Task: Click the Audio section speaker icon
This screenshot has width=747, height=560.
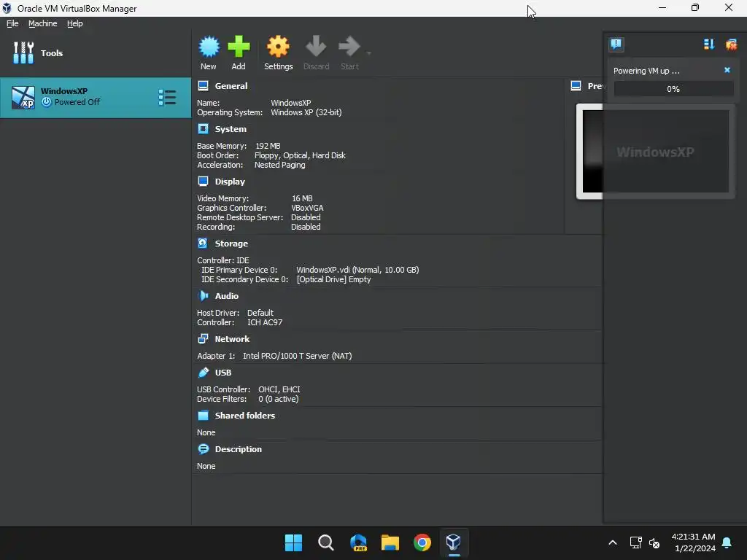Action: [x=203, y=296]
